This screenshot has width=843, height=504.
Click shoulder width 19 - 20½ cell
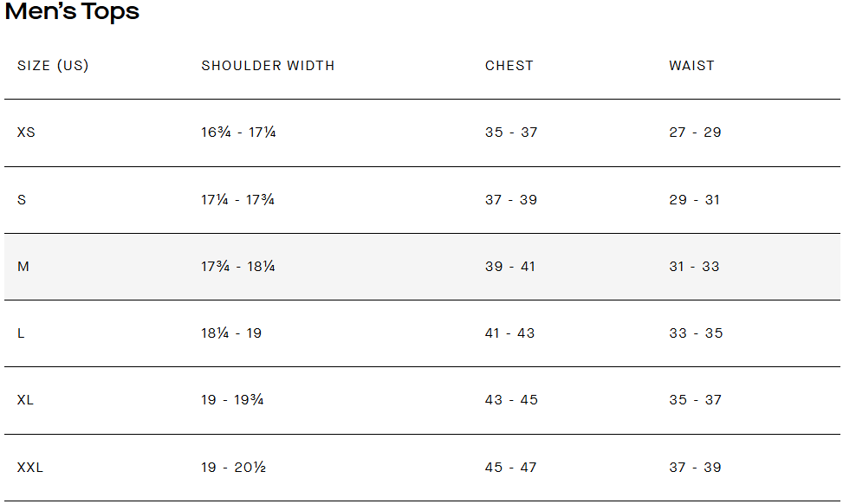[233, 468]
